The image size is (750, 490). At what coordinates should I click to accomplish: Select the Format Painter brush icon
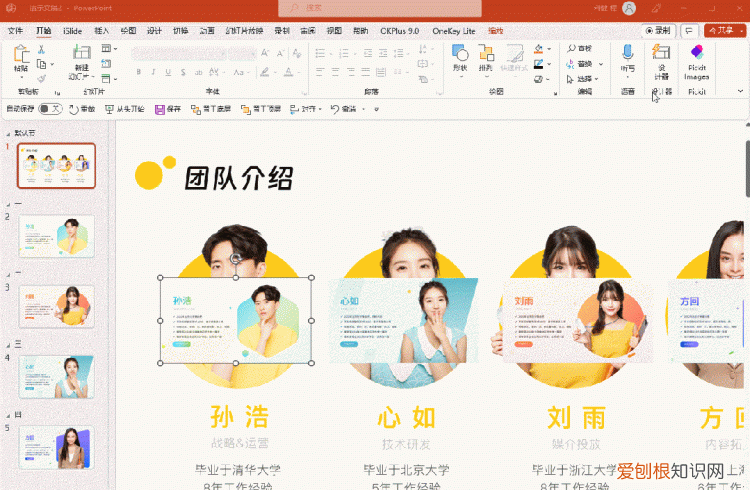42,78
